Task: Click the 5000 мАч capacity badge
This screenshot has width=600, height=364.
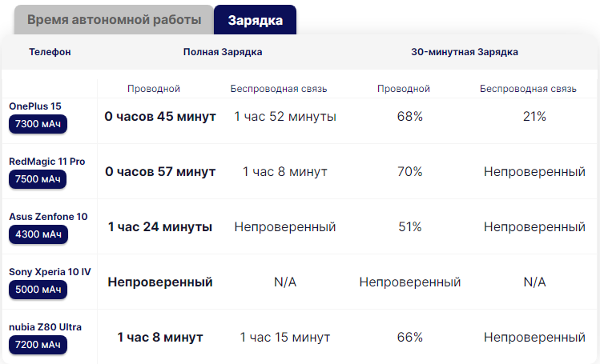Action: 38,290
